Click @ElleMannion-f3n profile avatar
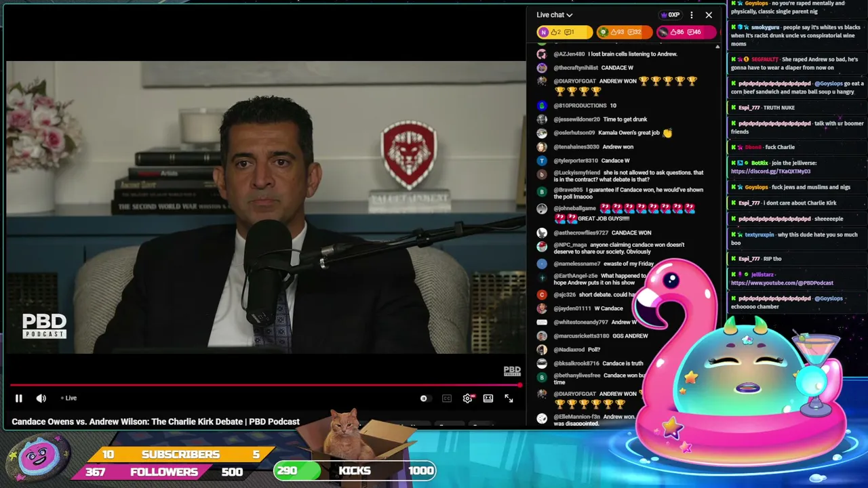868x488 pixels. tap(542, 418)
